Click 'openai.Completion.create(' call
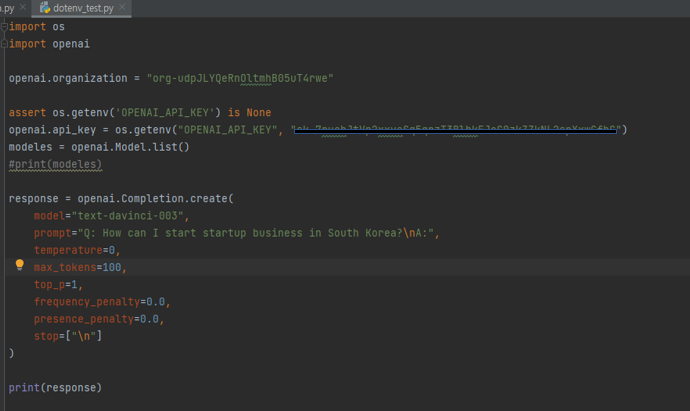Screen dimensions: 690x411 pyautogui.click(x=155, y=198)
